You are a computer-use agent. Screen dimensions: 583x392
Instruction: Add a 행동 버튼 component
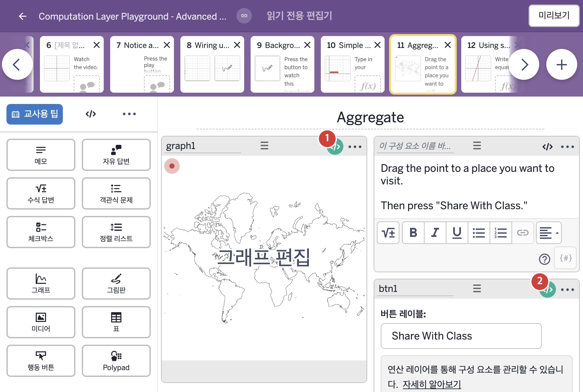coord(41,361)
